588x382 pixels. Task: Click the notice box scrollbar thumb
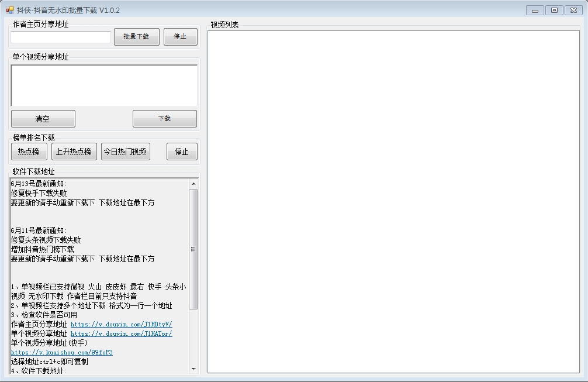pos(194,249)
